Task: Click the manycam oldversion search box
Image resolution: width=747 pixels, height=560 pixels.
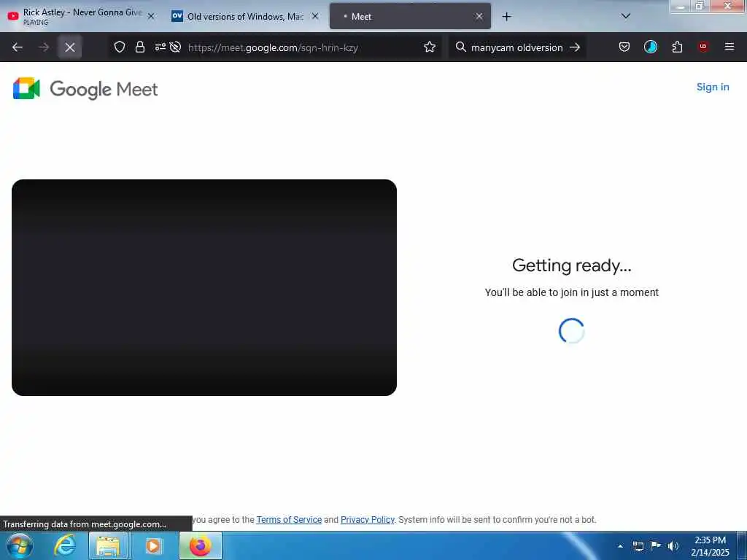Action: 517,47
